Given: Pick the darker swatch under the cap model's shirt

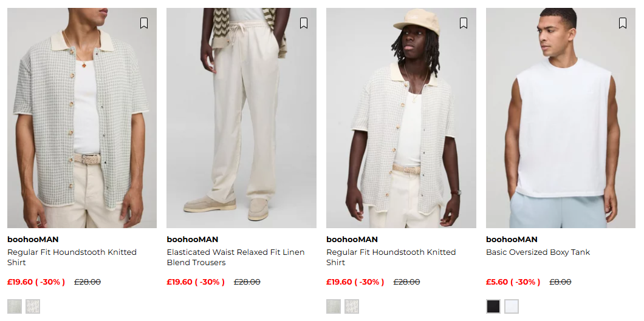Looking at the screenshot, I should coord(334,306).
